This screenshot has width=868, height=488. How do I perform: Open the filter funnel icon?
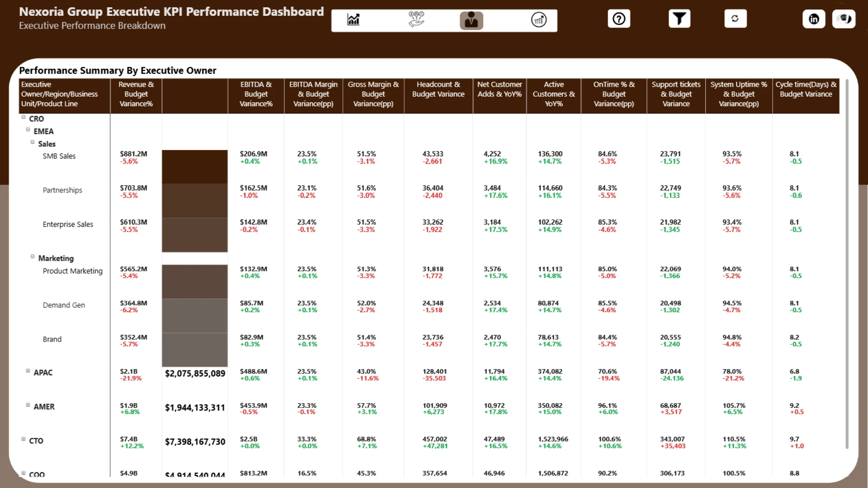tap(679, 19)
